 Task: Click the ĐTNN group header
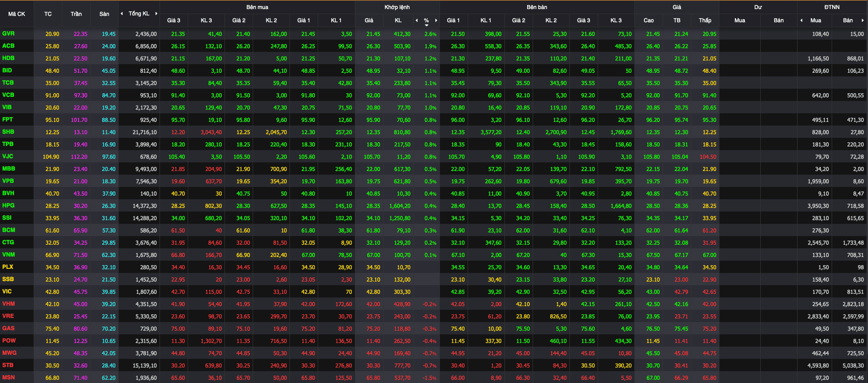pyautogui.click(x=832, y=7)
